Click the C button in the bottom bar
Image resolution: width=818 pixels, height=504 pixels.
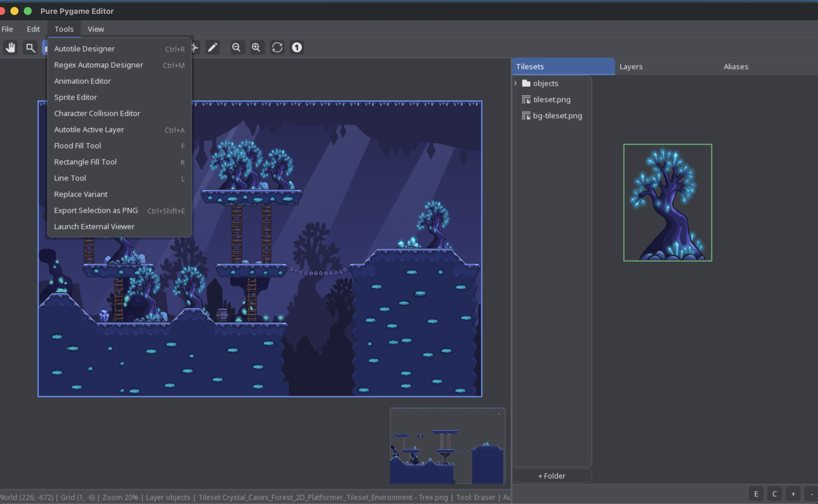click(775, 494)
